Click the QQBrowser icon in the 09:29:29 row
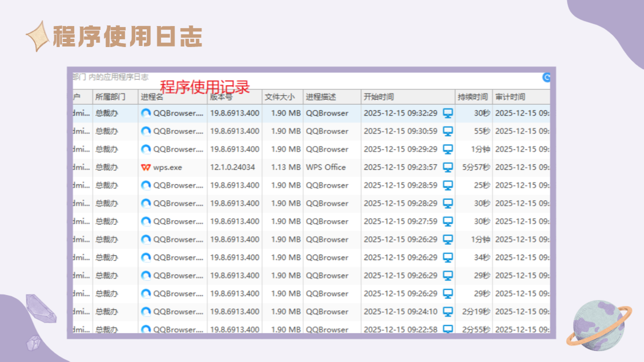 (x=146, y=149)
